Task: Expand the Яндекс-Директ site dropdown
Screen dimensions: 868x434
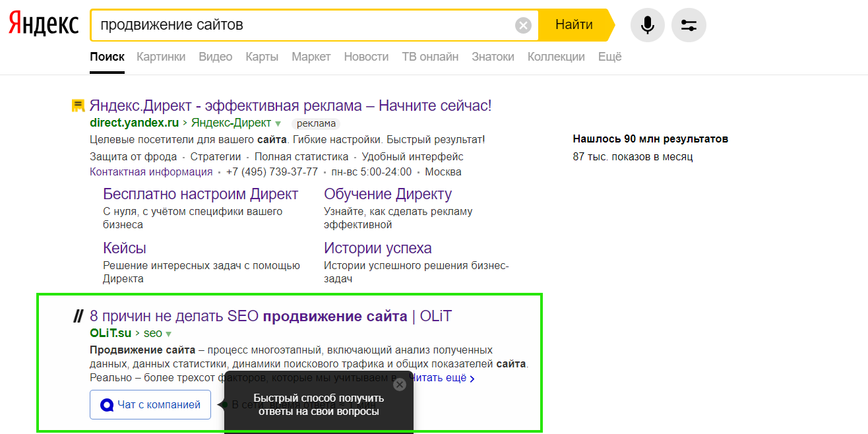Action: click(x=278, y=123)
